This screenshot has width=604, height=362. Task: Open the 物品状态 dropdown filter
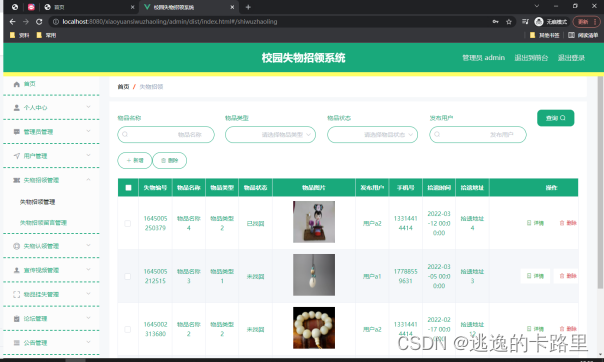(372, 134)
